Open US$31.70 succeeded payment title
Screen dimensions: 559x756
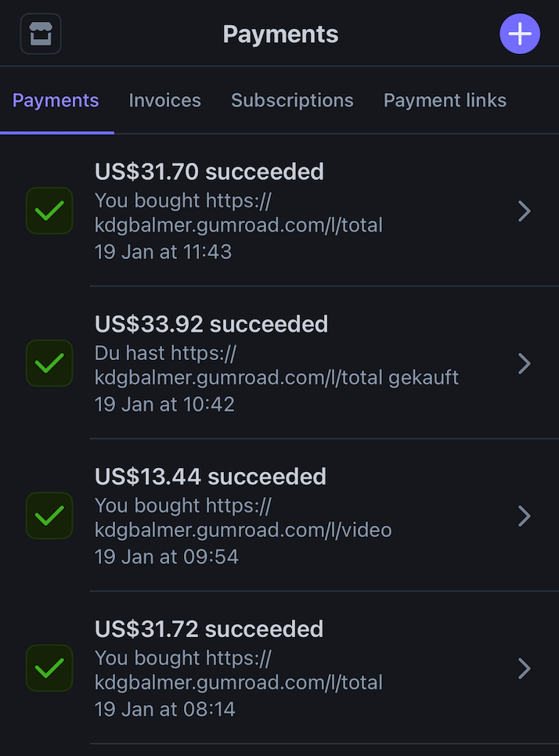(209, 171)
